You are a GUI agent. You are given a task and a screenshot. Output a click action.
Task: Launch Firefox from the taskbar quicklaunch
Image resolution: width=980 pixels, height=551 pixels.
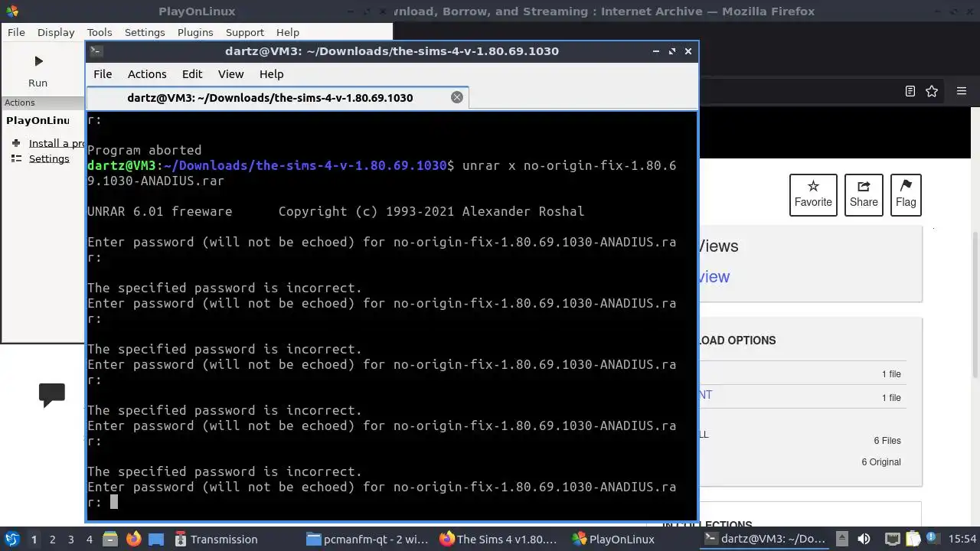click(x=133, y=540)
